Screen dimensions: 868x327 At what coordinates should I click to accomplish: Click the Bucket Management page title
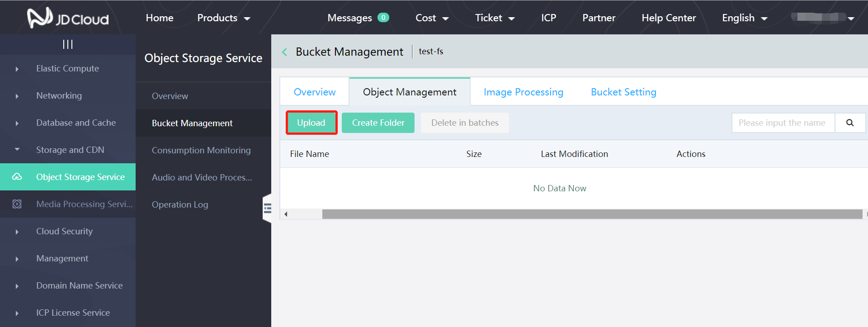point(349,52)
